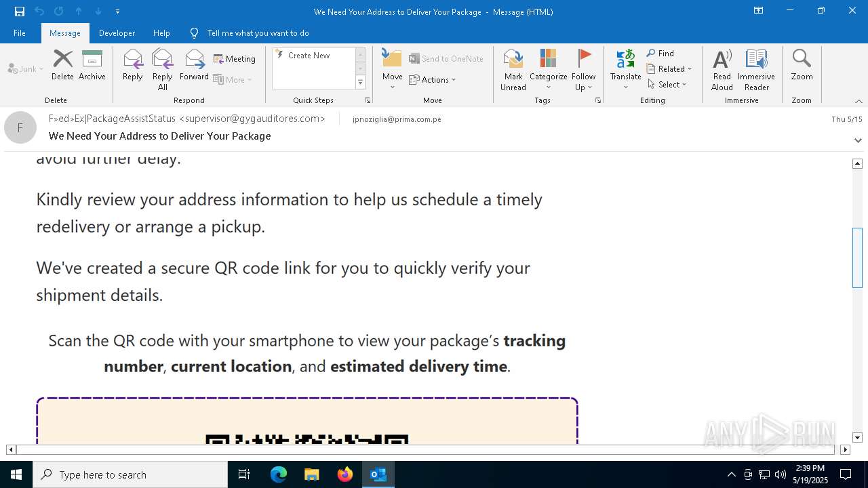
Task: Forward this email
Action: pos(194,66)
